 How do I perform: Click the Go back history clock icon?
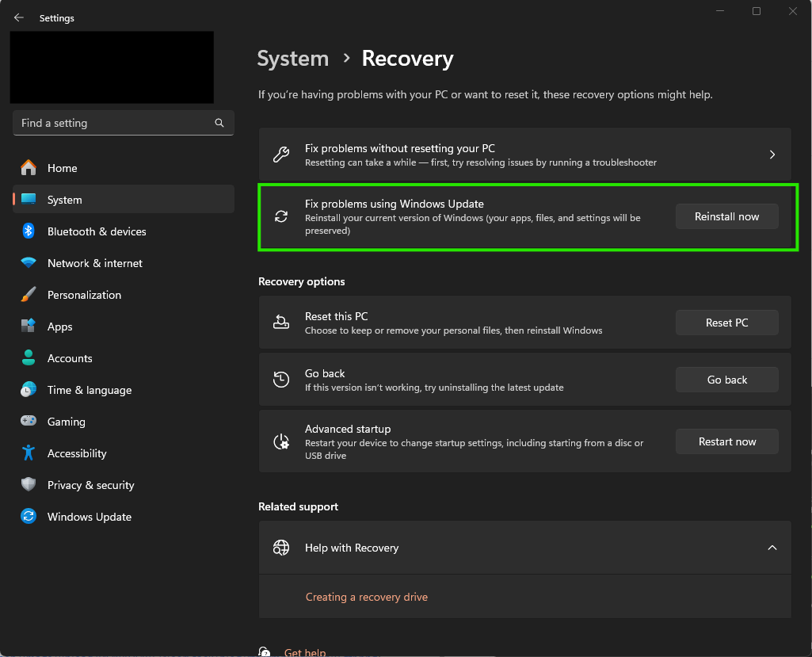coord(281,380)
